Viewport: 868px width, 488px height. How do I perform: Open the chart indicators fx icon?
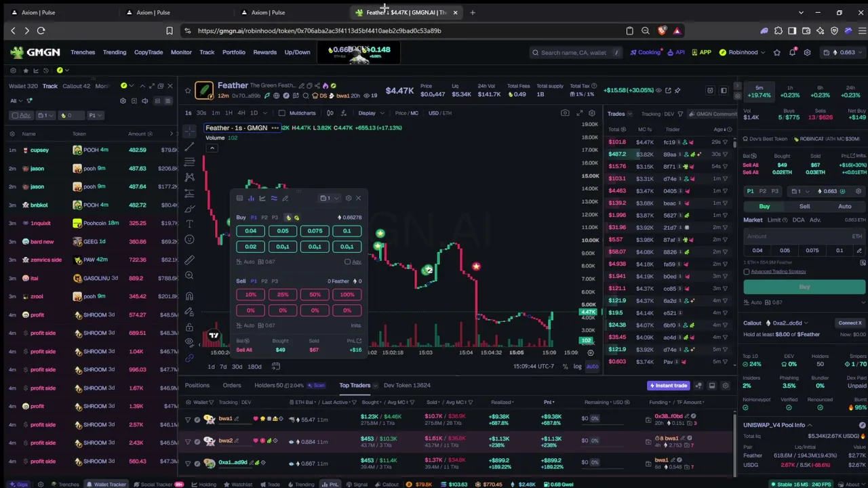tap(344, 113)
